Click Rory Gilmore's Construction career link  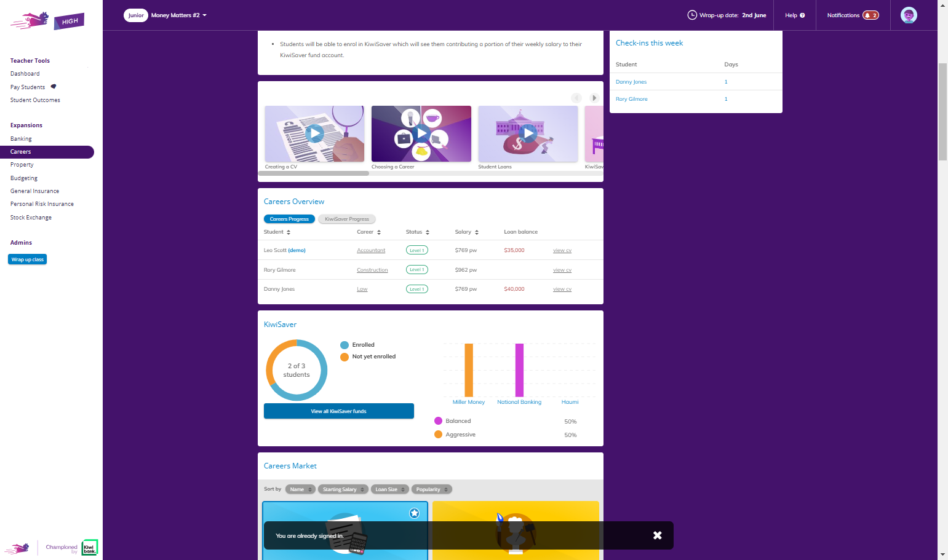372,270
